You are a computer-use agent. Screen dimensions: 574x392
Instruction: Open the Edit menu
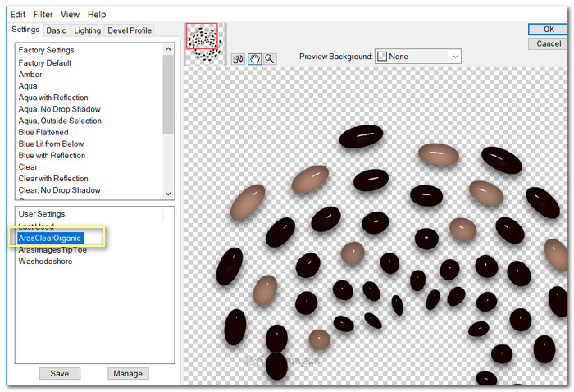18,15
